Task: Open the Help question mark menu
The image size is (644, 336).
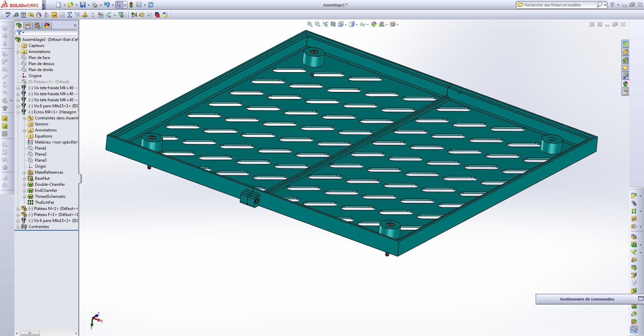Action: pyautogui.click(x=612, y=5)
